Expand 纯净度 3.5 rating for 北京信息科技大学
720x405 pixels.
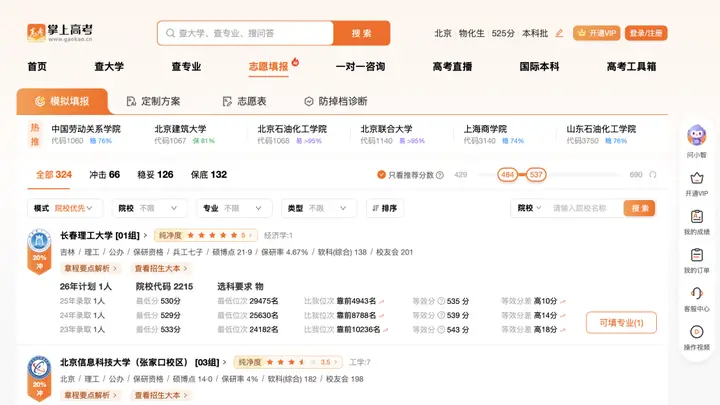point(288,362)
